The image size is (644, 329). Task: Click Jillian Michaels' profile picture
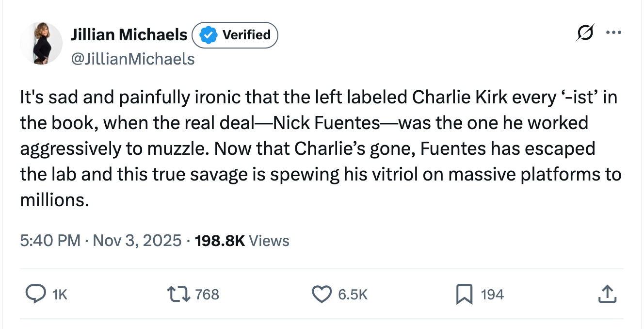point(41,43)
